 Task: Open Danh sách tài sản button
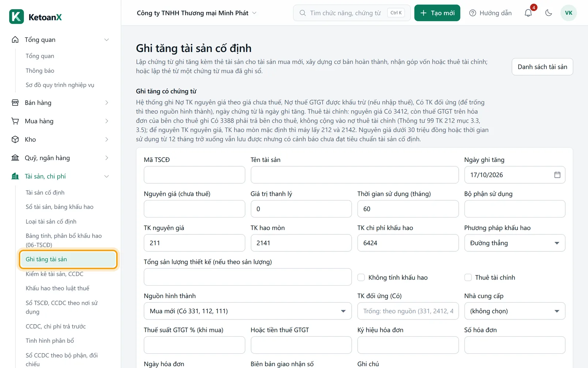pos(542,67)
